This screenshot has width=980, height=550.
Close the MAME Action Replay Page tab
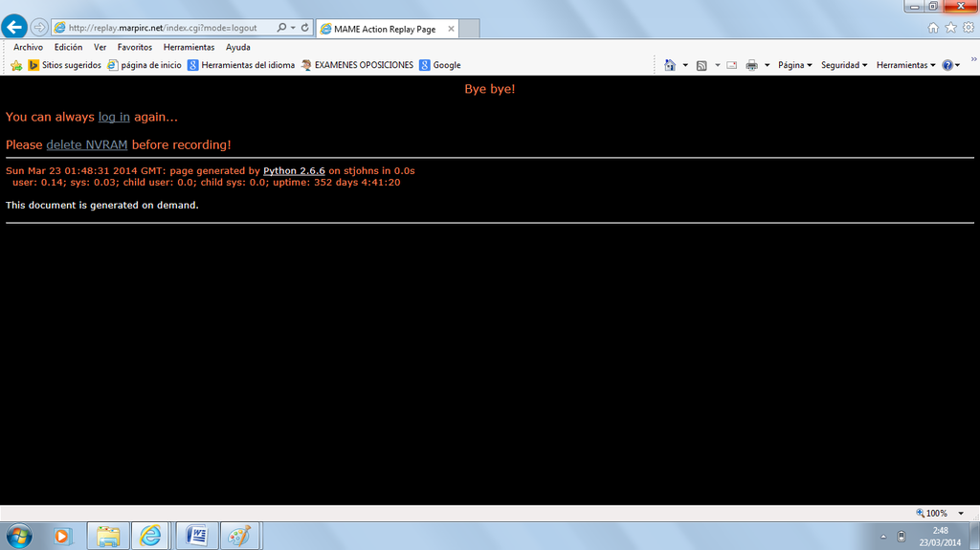(x=451, y=29)
